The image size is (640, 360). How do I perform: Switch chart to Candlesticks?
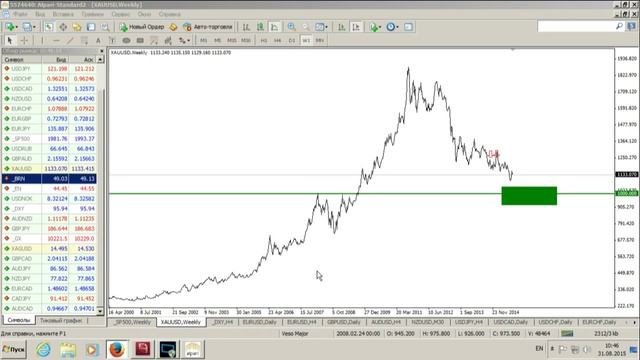[260, 27]
